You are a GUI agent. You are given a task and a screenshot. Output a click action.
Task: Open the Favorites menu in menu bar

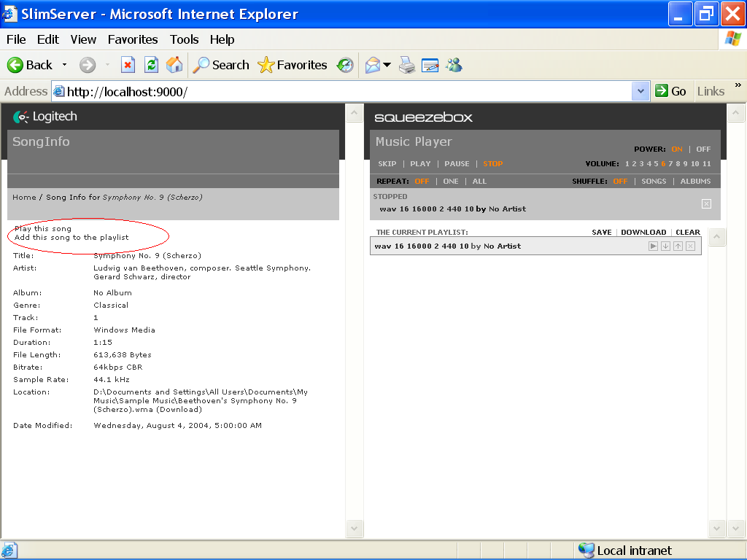click(x=133, y=39)
